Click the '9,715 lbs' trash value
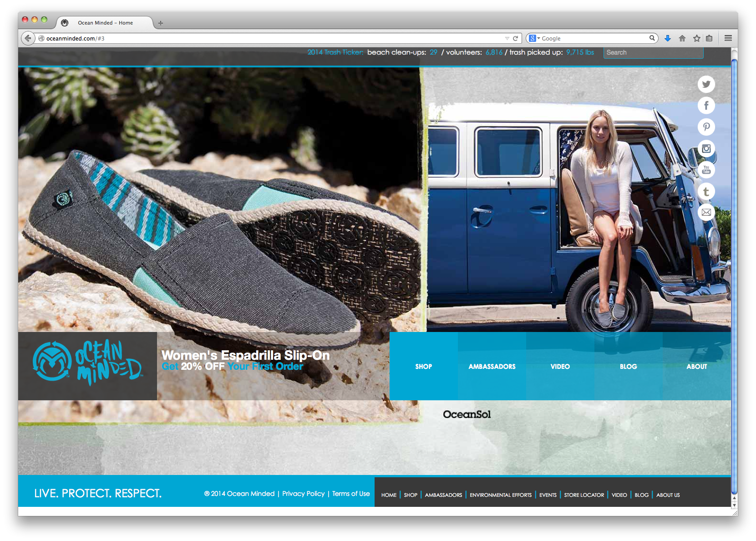Image resolution: width=756 pixels, height=541 pixels. 580,52
